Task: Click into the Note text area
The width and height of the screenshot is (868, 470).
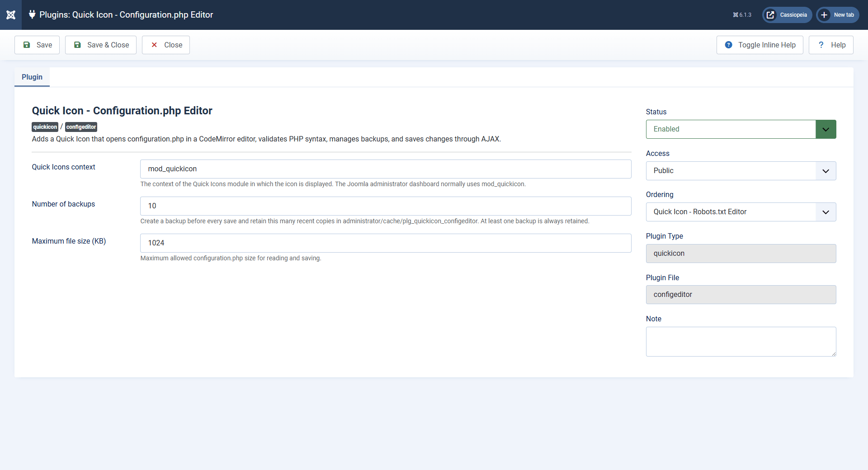Action: tap(741, 342)
